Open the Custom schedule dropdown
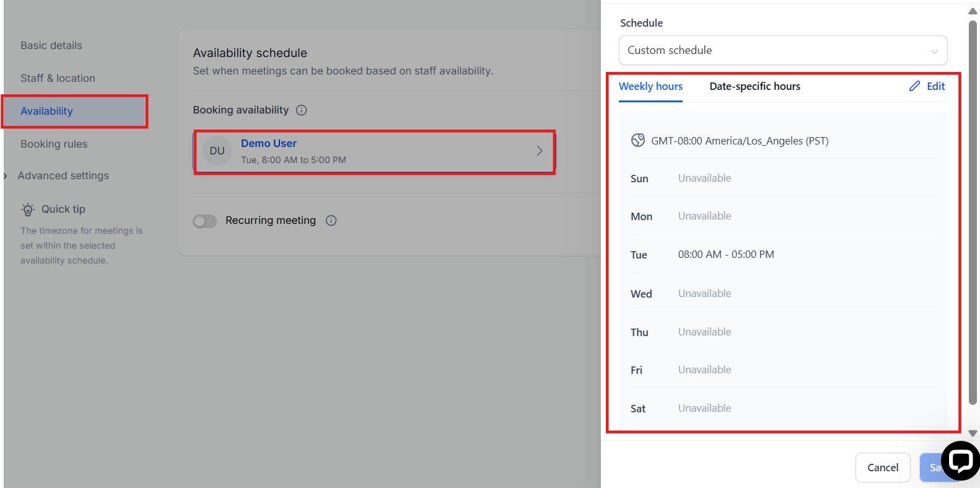Image resolution: width=980 pixels, height=488 pixels. point(782,50)
